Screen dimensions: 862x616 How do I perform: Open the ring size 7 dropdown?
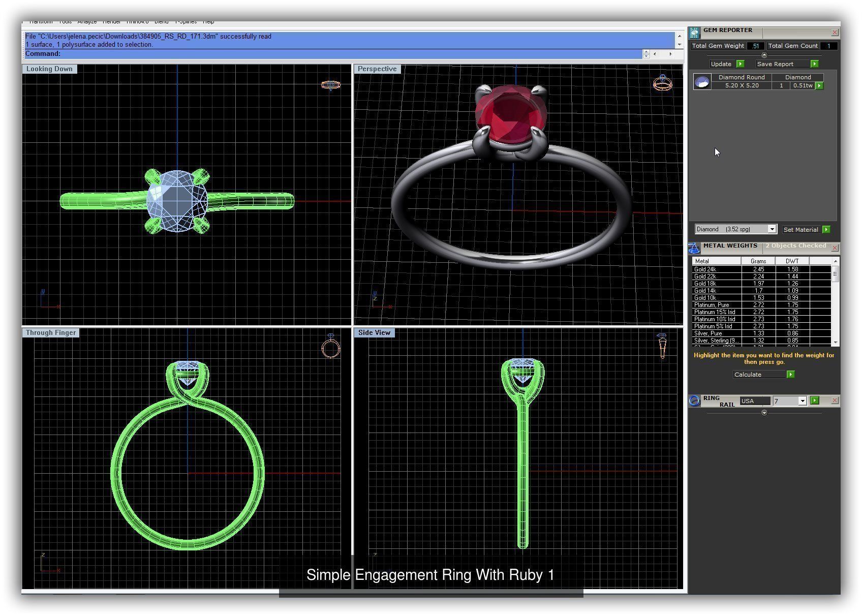coord(802,401)
